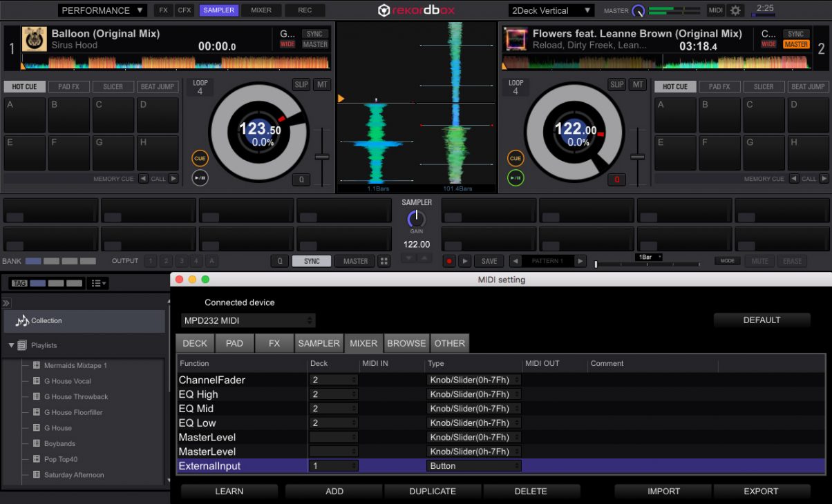Open MIDI mode from the top bar icon

pyautogui.click(x=715, y=10)
